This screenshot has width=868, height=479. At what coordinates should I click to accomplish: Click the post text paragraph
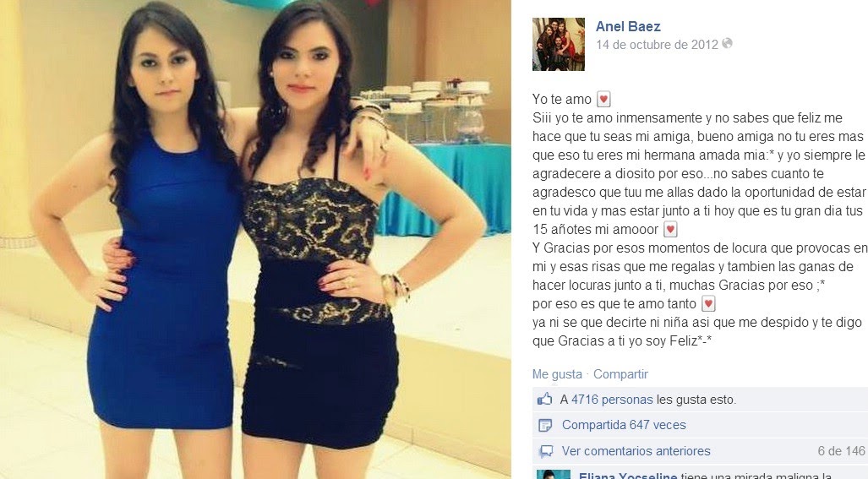[x=700, y=220]
